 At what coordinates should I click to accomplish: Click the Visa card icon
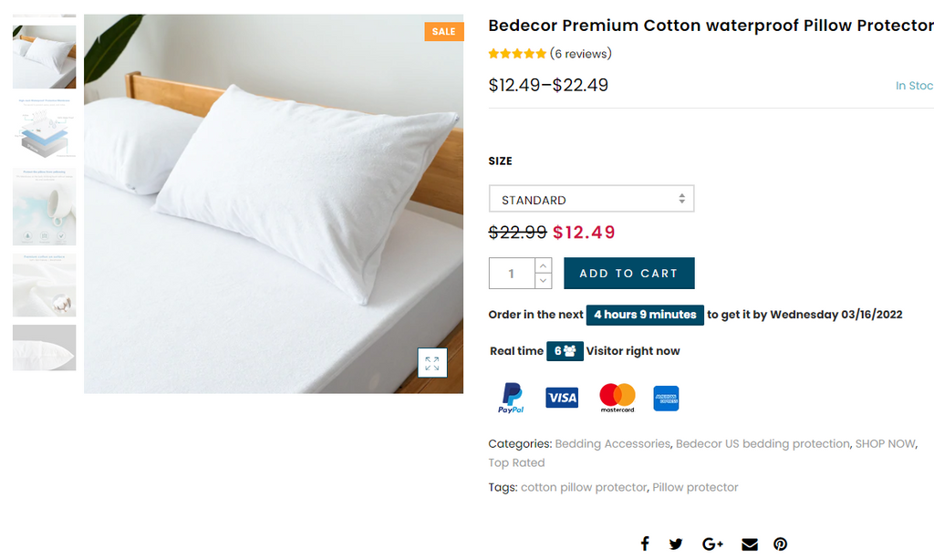(562, 398)
